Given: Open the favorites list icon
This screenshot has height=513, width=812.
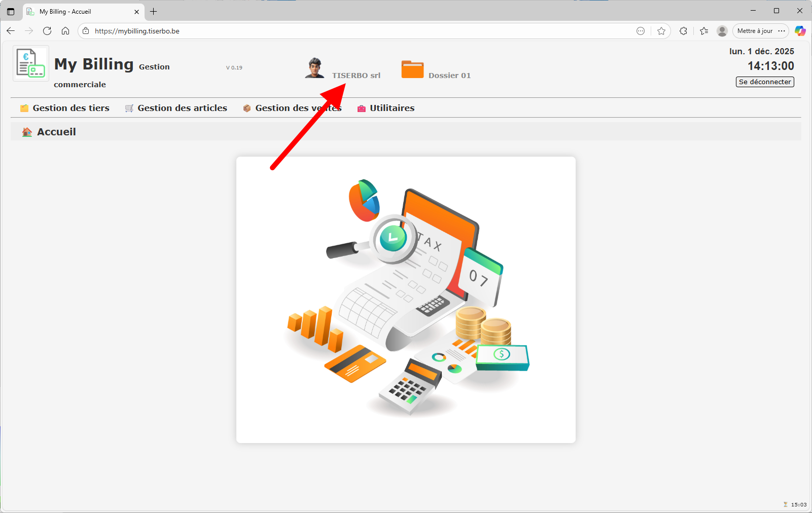Looking at the screenshot, I should pos(704,31).
